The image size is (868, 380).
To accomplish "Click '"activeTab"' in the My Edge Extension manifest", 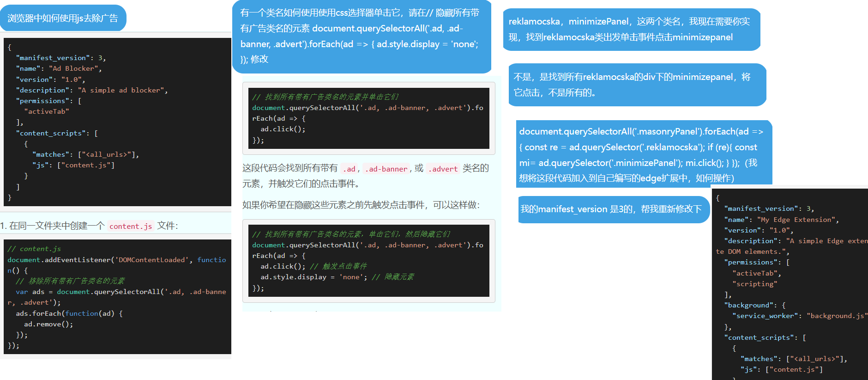I will (756, 273).
